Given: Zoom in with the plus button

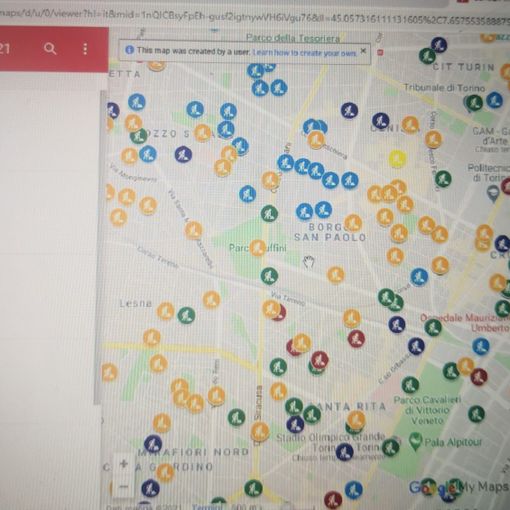Looking at the screenshot, I should coord(124,464).
